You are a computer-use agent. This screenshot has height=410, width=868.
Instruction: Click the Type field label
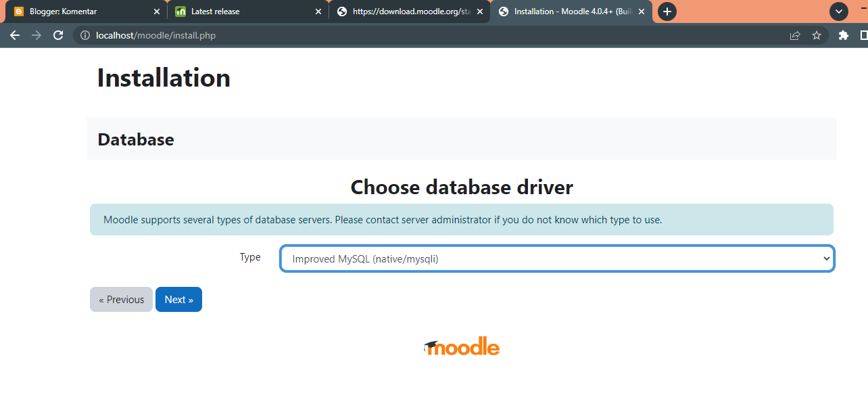click(250, 257)
